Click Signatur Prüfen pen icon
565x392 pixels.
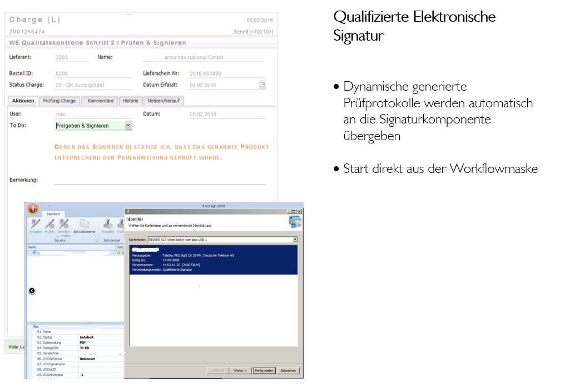[49, 224]
